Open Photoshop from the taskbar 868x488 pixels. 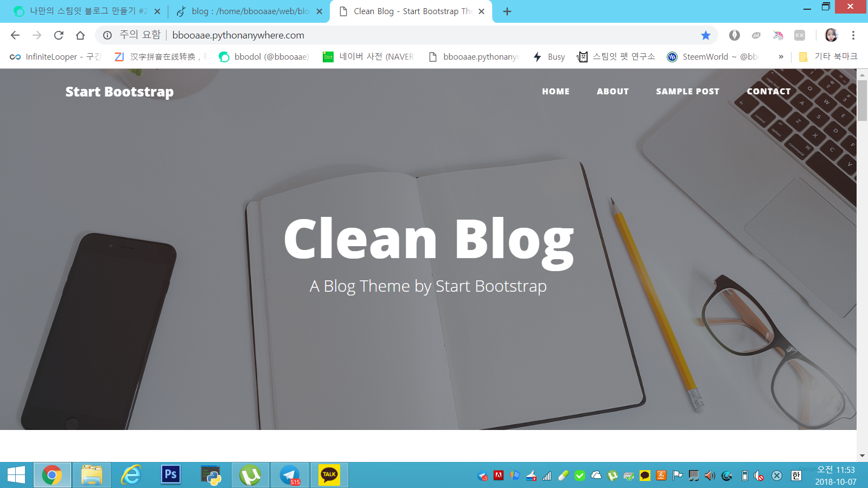pyautogui.click(x=171, y=475)
